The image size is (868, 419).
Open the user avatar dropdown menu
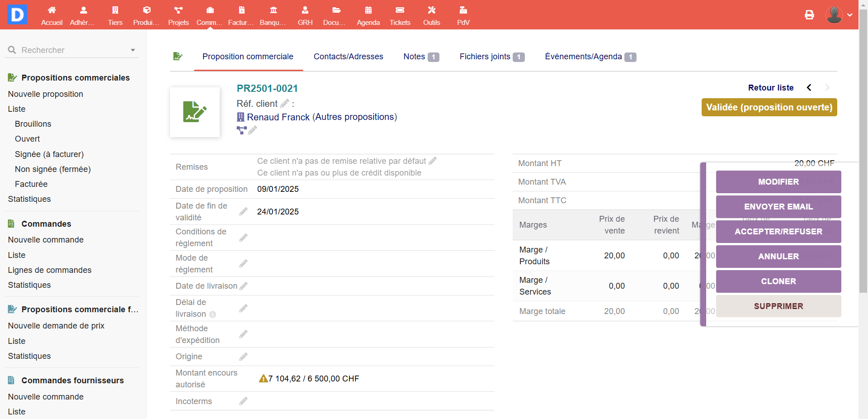(839, 15)
